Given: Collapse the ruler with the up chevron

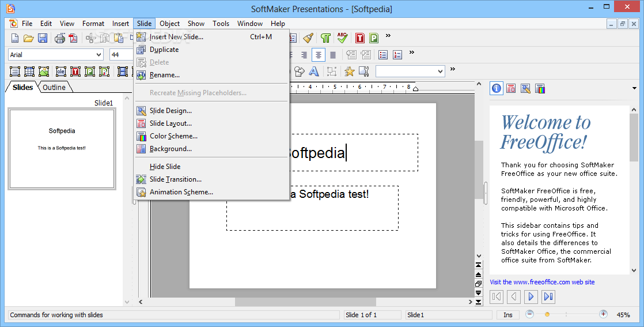Looking at the screenshot, I should [x=479, y=84].
